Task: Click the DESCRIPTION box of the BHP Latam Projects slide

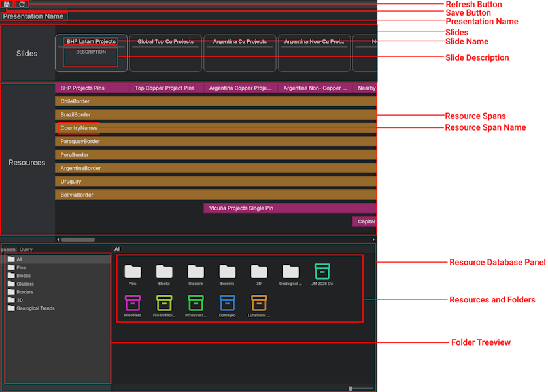Action: tap(90, 57)
